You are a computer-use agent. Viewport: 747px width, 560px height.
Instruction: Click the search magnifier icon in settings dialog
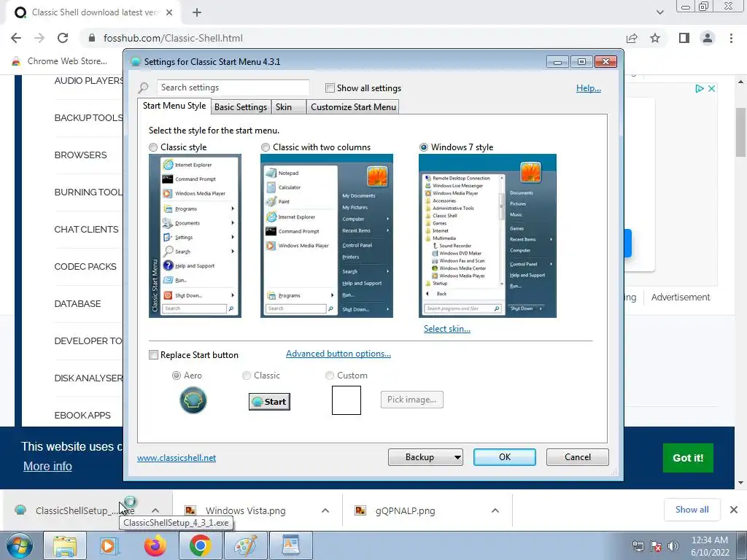[x=143, y=87]
